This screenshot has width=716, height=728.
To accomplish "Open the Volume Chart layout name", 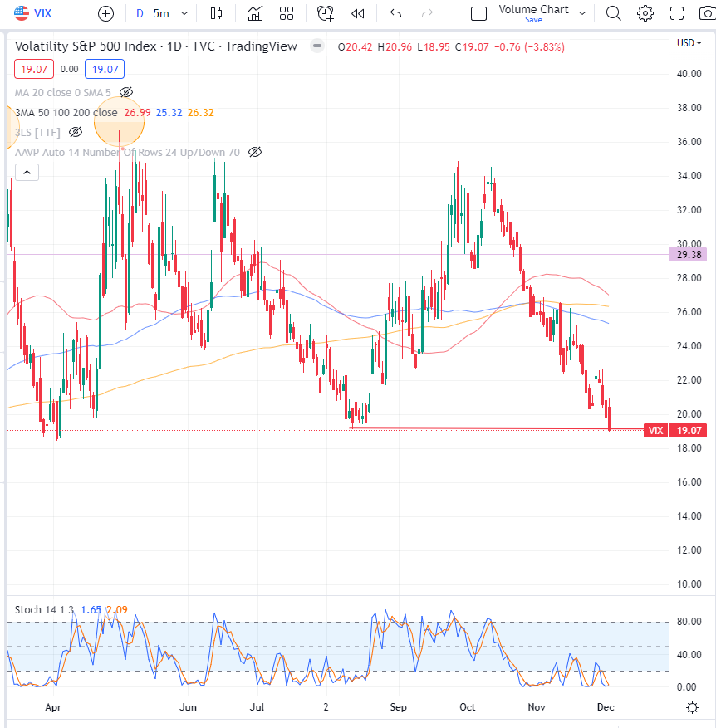I will [533, 9].
